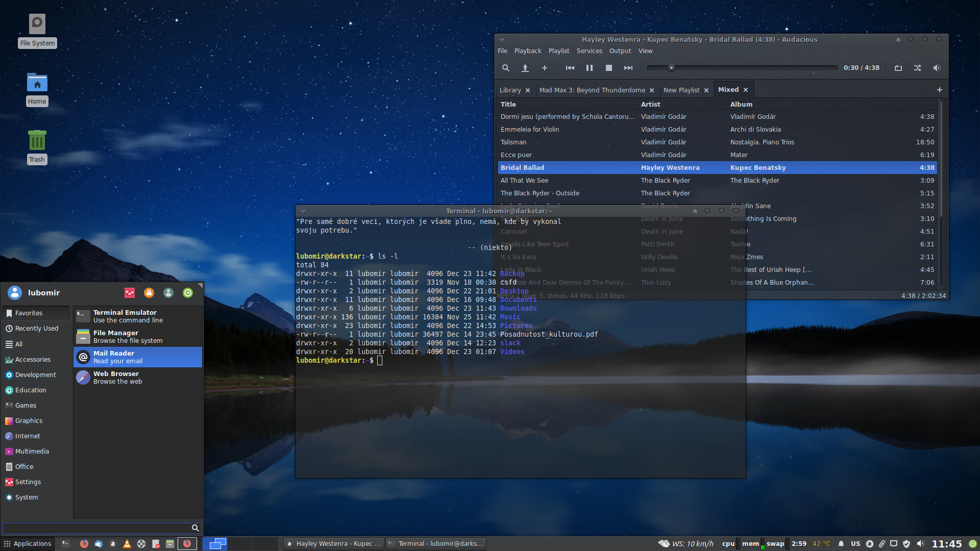Select the Accessories category
The height and width of the screenshot is (551, 980).
[x=36, y=360]
